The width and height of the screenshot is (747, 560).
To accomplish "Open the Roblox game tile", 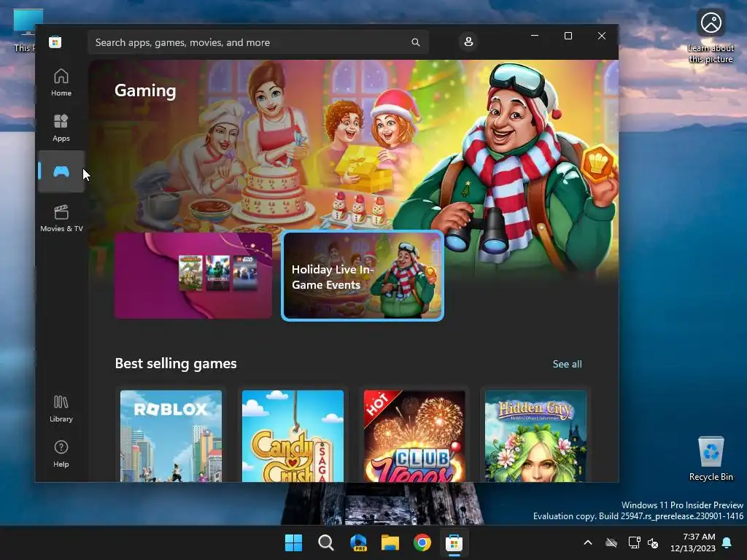I will (171, 436).
